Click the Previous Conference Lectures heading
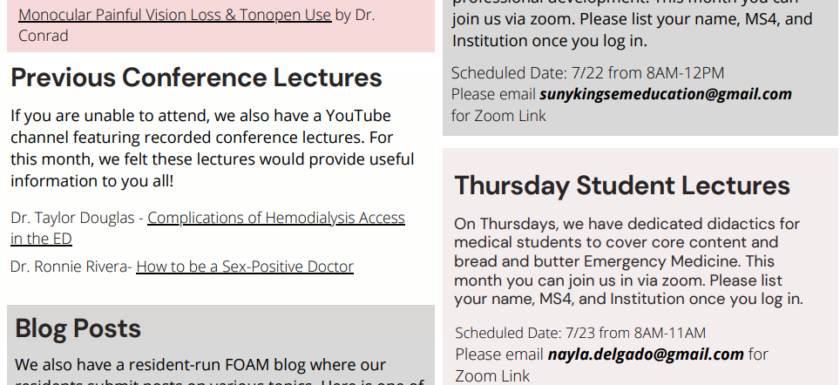Viewport: 840px width, 385px height. (x=196, y=78)
